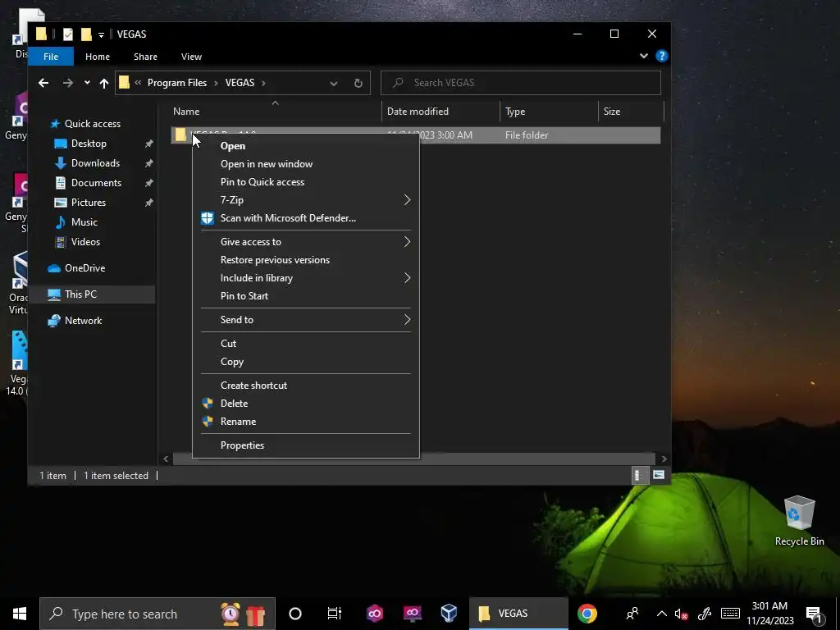Open the Windows Start menu
The height and width of the screenshot is (630, 840).
[x=20, y=614]
